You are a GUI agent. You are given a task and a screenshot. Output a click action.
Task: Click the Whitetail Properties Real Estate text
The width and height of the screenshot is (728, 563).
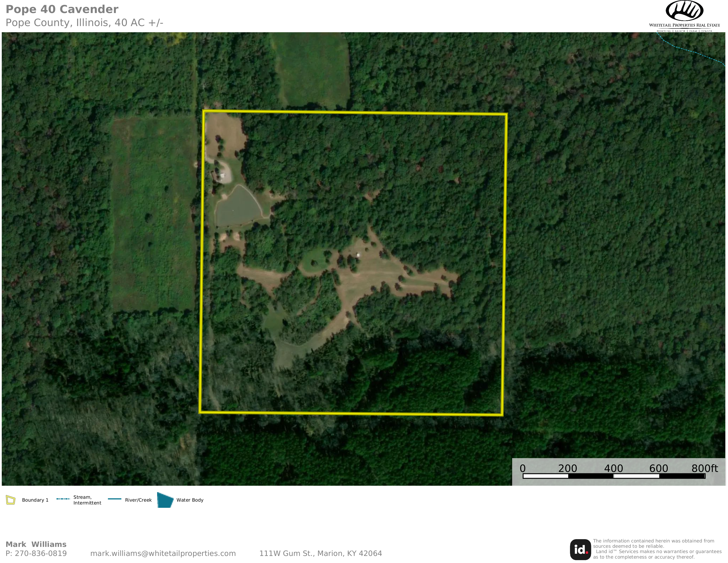(x=684, y=25)
